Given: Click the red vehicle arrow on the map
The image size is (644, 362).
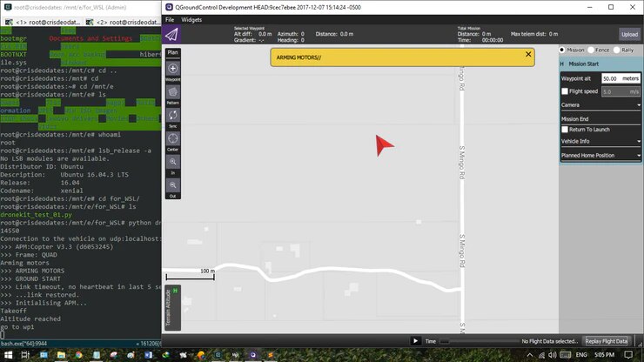Looking at the screenshot, I should coord(384,145).
